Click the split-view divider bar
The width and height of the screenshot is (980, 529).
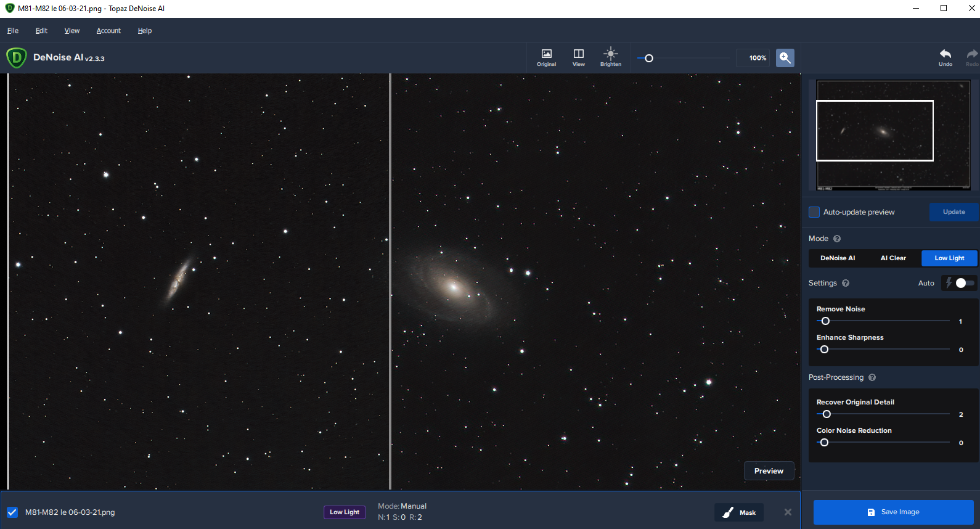390,282
